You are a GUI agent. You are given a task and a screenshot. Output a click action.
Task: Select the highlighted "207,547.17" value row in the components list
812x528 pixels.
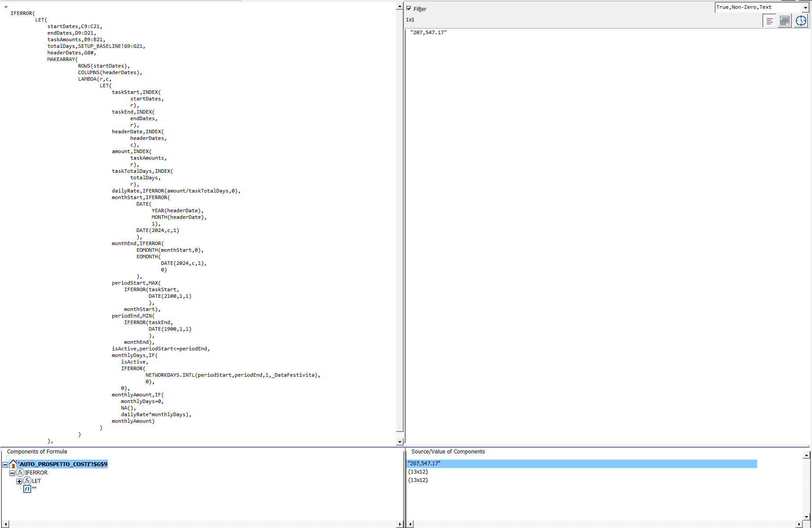582,464
